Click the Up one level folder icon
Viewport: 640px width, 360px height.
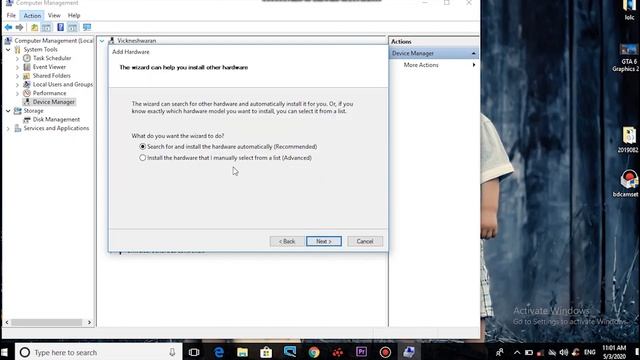coord(35,27)
